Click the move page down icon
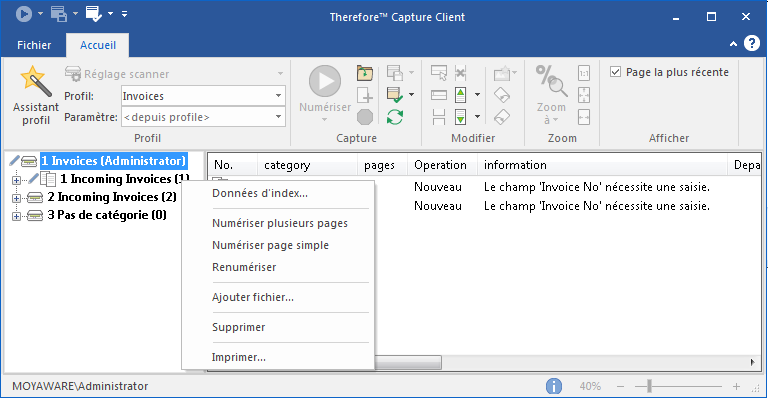 (460, 117)
